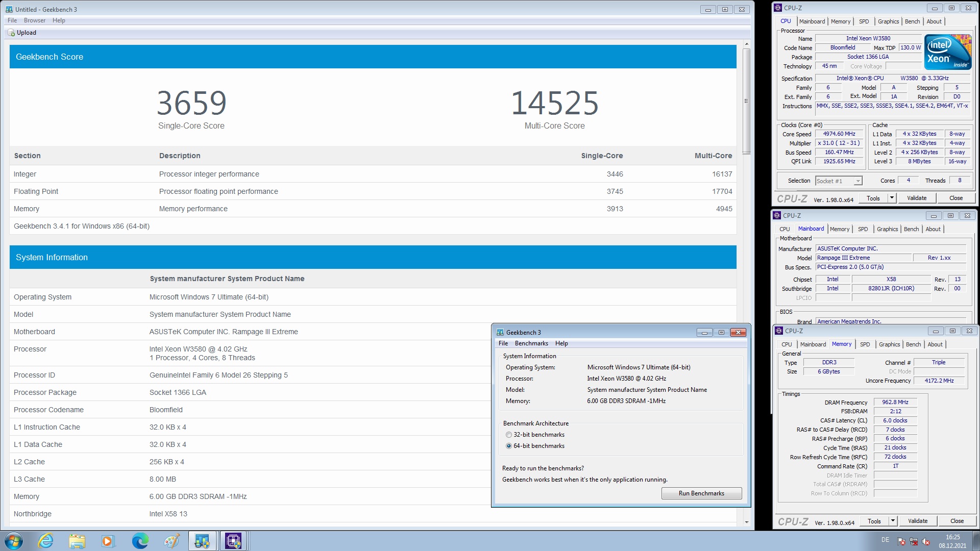Viewport: 980px width, 551px height.
Task: Open About tab in top CPU-Z window
Action: 934,21
